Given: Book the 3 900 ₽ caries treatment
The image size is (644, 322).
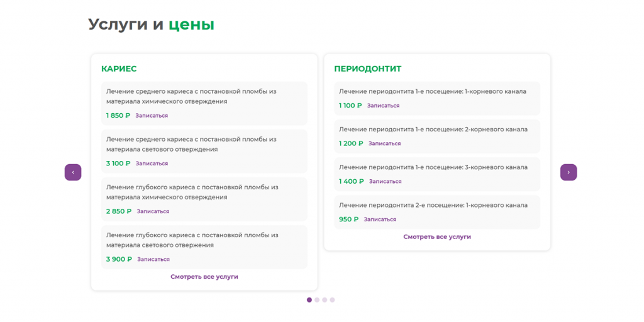Looking at the screenshot, I should point(153,259).
